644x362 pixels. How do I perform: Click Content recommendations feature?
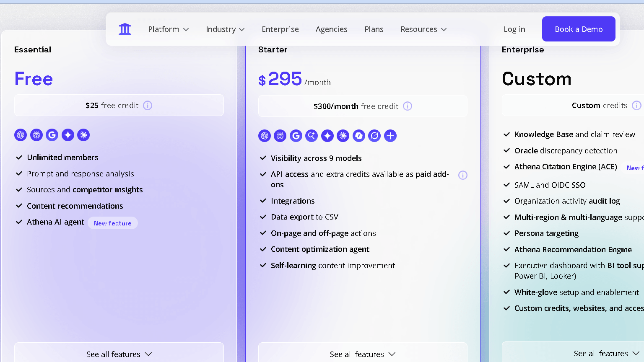pos(75,206)
